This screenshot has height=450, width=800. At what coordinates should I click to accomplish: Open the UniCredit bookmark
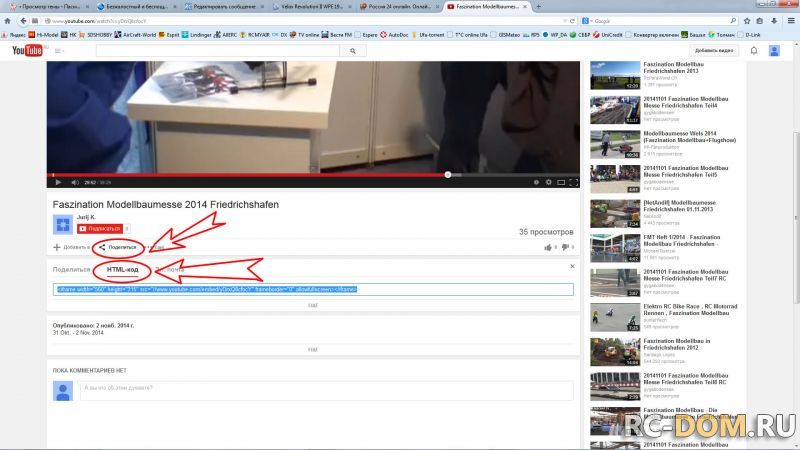pos(607,35)
